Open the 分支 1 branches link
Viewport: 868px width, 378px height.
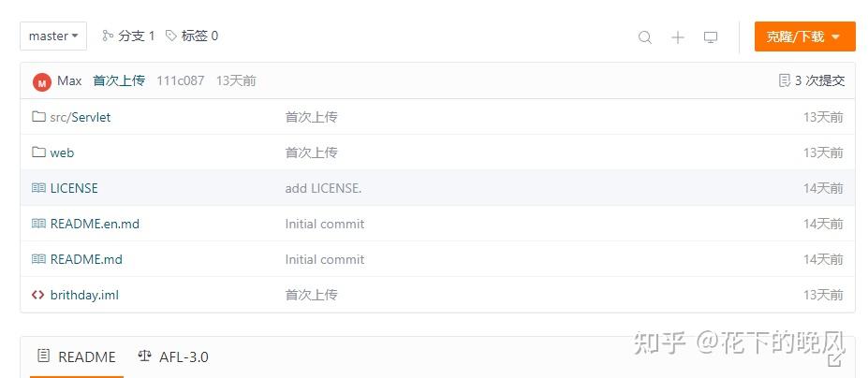click(128, 36)
